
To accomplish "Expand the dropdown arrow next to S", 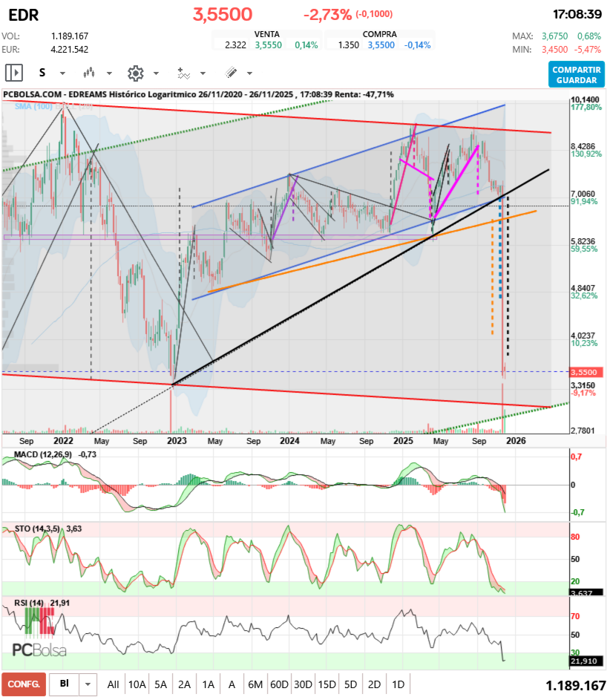I will [x=62, y=73].
